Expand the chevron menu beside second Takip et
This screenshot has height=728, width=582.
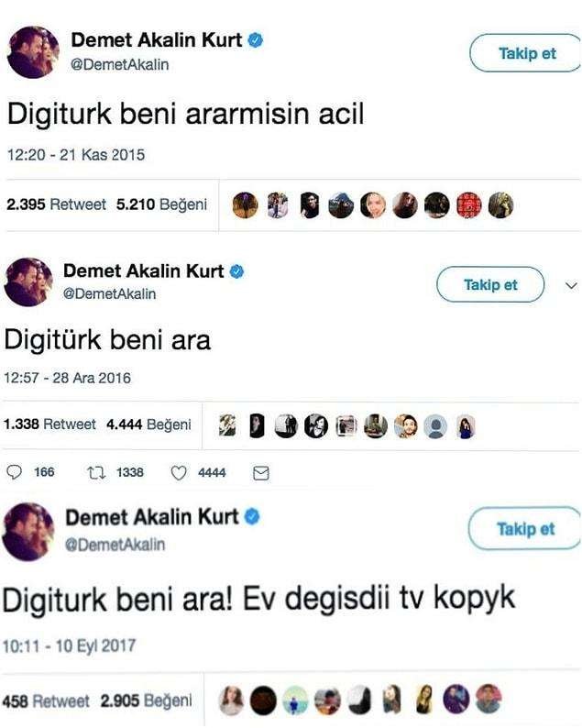click(571, 285)
